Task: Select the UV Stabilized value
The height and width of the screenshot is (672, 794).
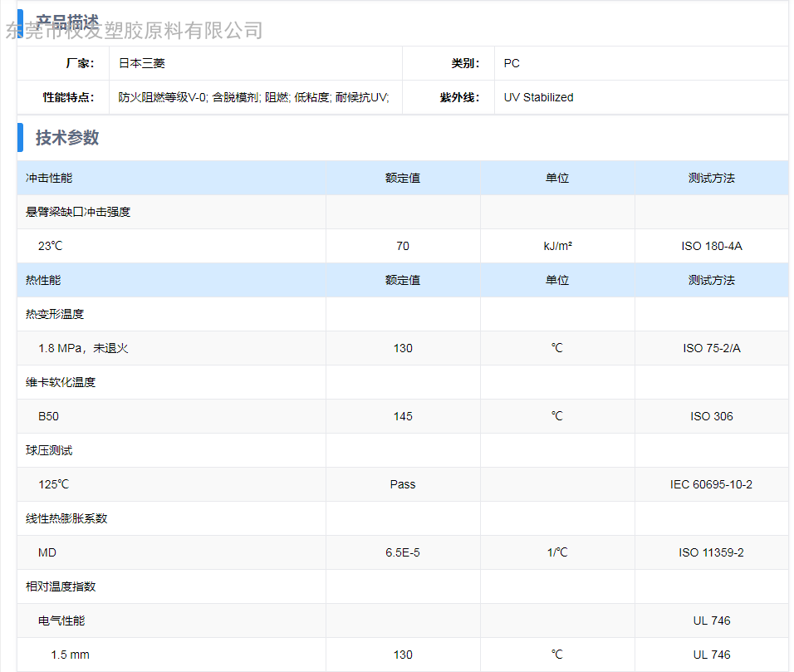Action: pos(538,97)
